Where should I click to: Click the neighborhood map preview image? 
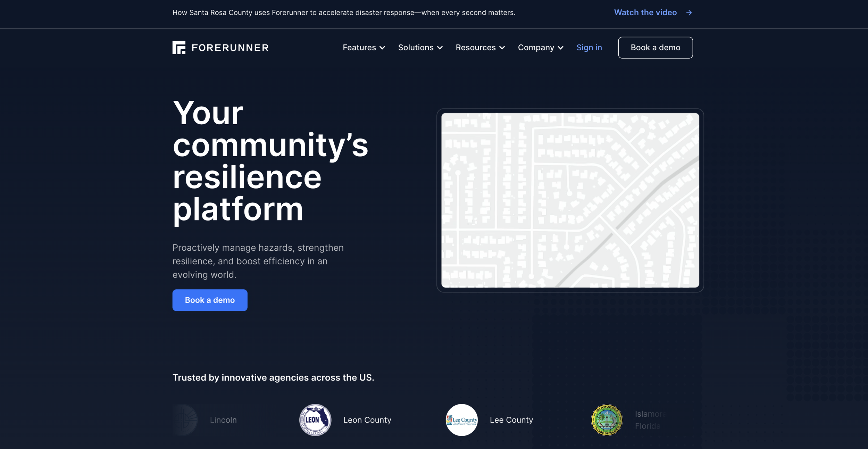pos(570,200)
